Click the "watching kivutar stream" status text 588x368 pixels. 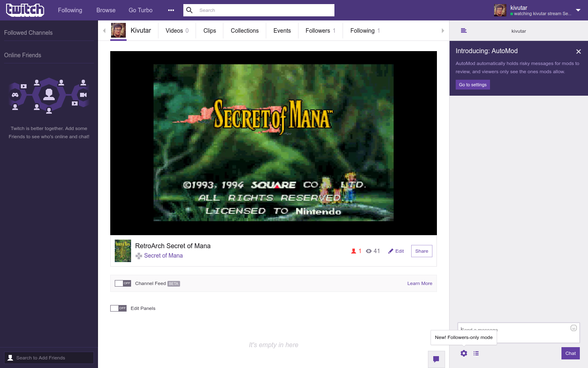[542, 14]
